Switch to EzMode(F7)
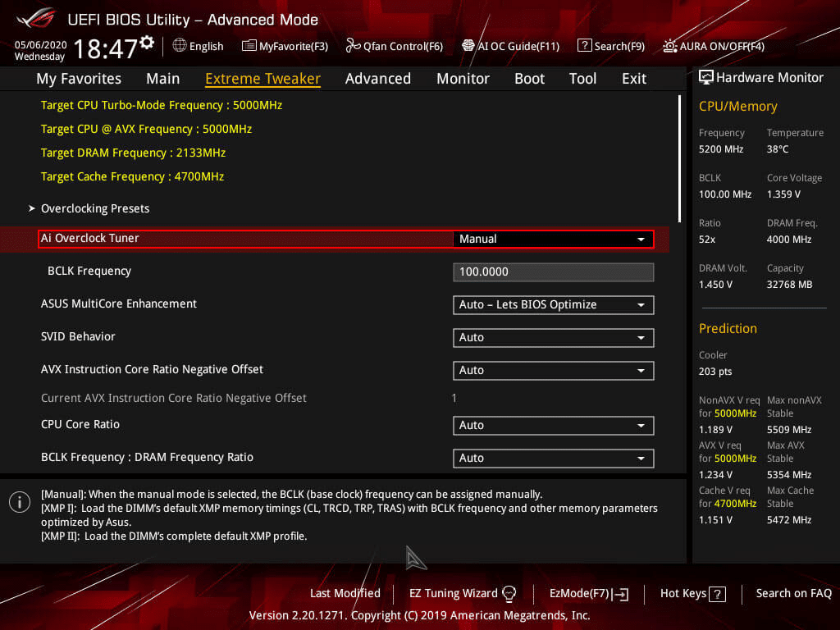 coord(589,594)
